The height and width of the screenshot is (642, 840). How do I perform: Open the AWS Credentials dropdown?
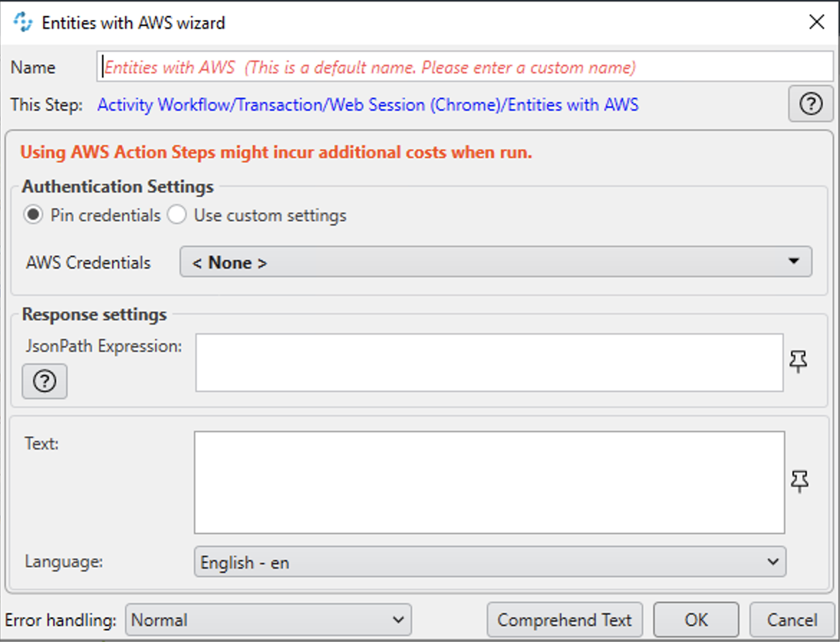495,262
